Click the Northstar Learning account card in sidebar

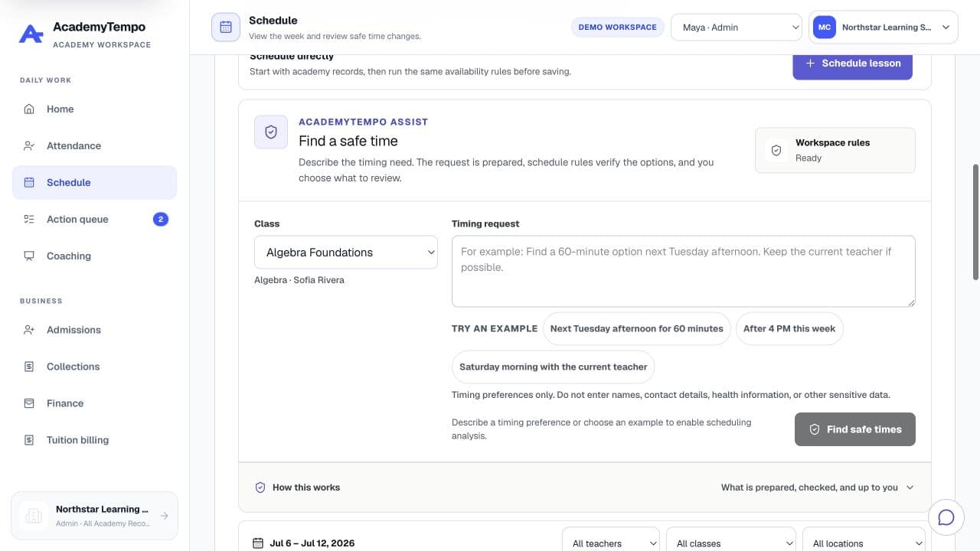point(95,516)
